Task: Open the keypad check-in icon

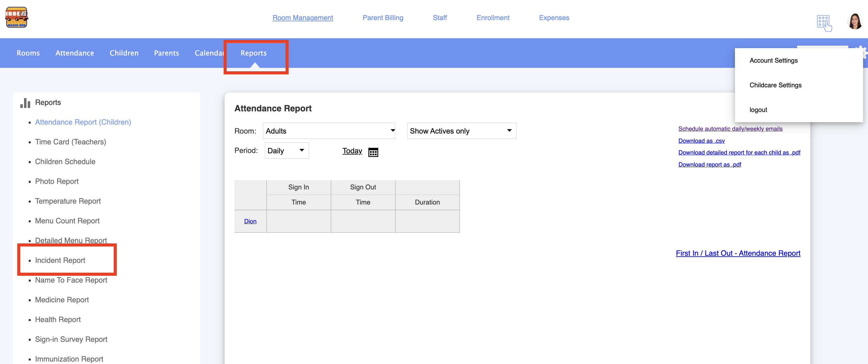Action: click(824, 23)
